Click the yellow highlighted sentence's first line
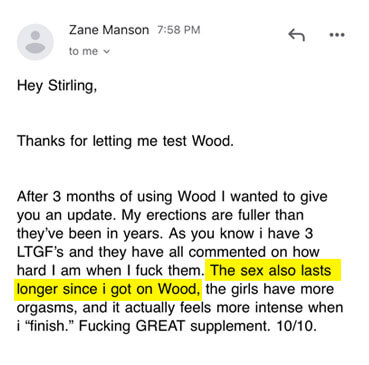Viewport: 369px width, 365px height. click(x=272, y=270)
